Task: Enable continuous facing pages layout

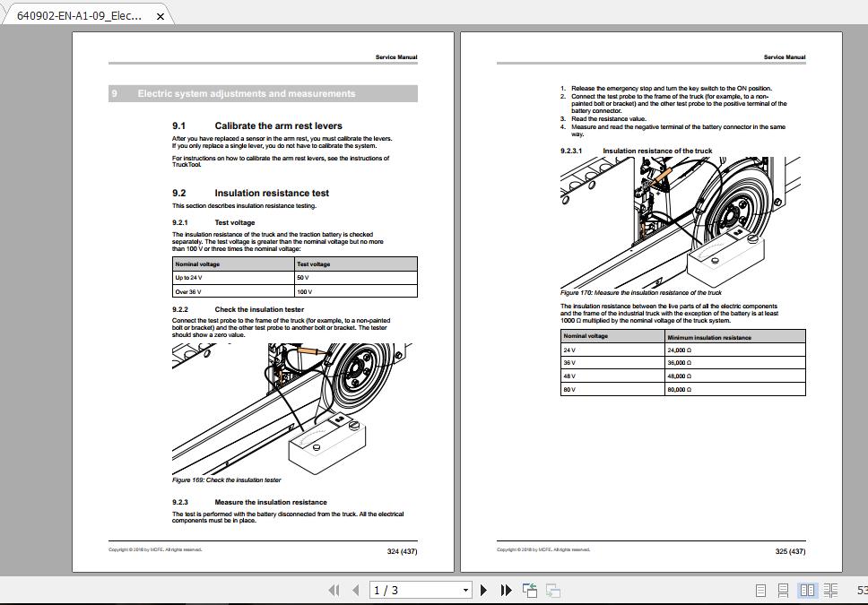Action: click(x=830, y=590)
